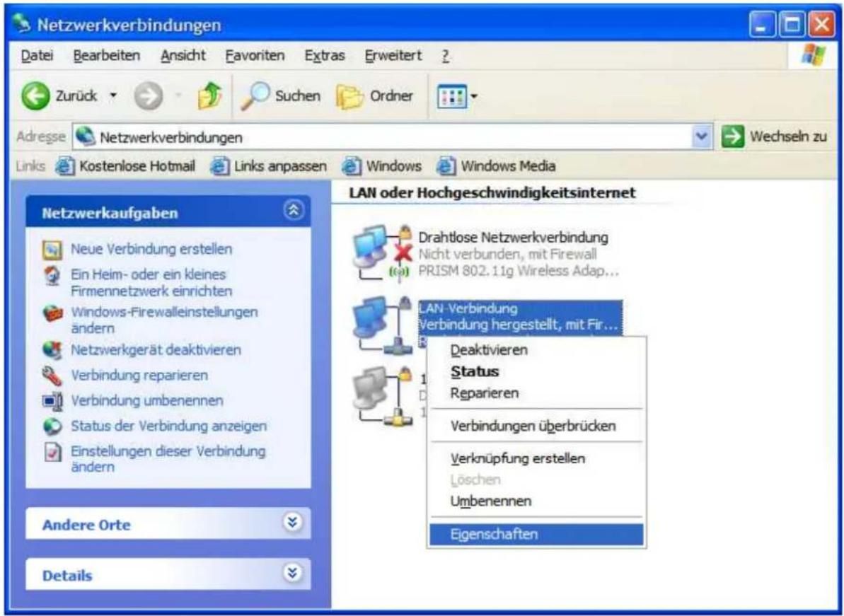This screenshot has height=616, width=844.
Task: Choose Deaktivieren in context menu
Action: click(x=537, y=349)
